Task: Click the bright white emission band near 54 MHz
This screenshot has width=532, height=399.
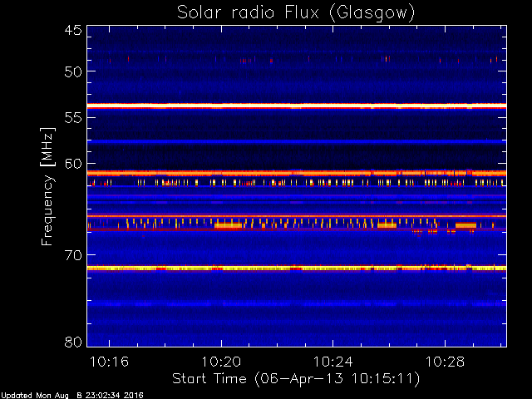Action: coord(297,106)
